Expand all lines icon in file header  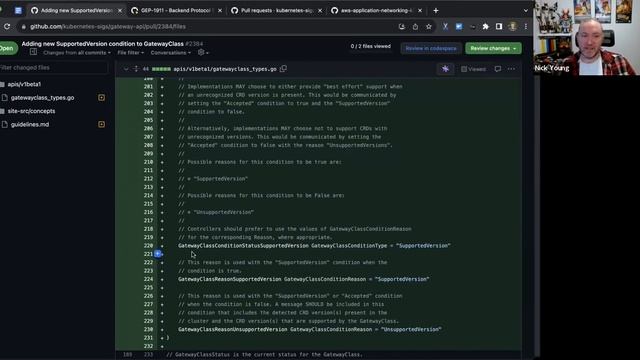pos(136,69)
